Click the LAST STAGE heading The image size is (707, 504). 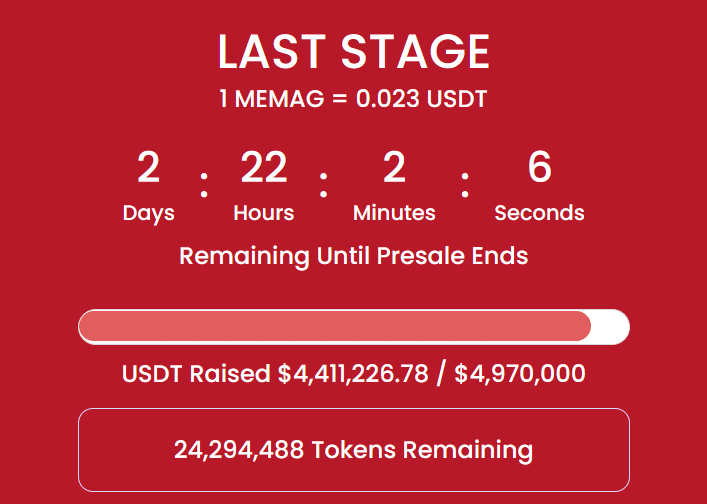(354, 52)
